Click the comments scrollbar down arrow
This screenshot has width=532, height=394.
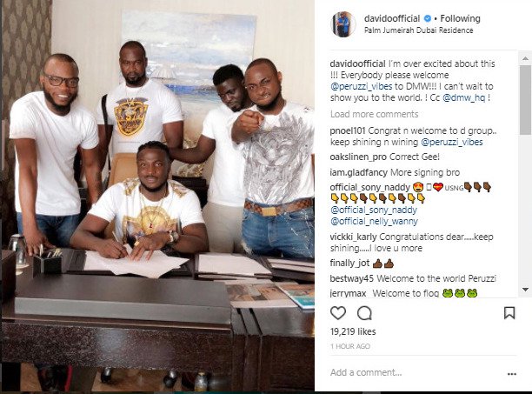coord(525,290)
